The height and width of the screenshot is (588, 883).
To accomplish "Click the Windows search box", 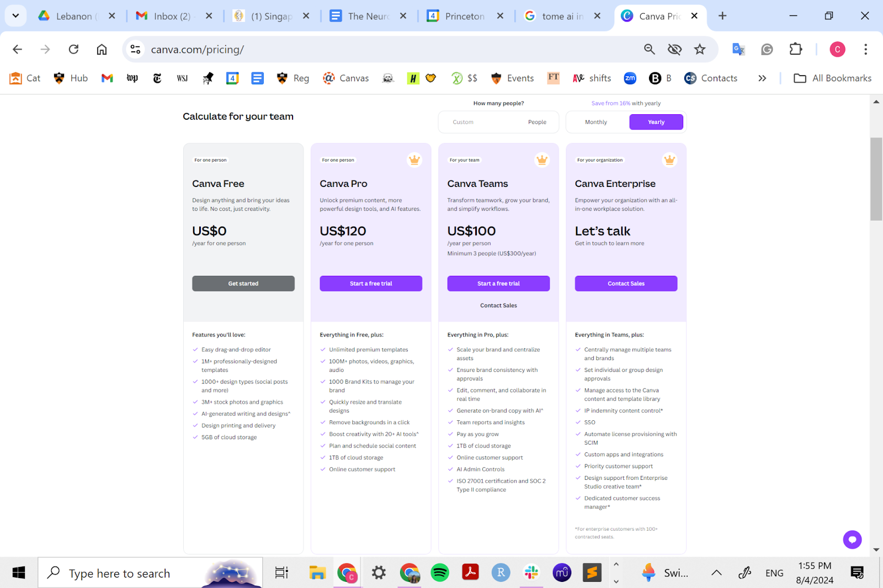I will pos(150,573).
